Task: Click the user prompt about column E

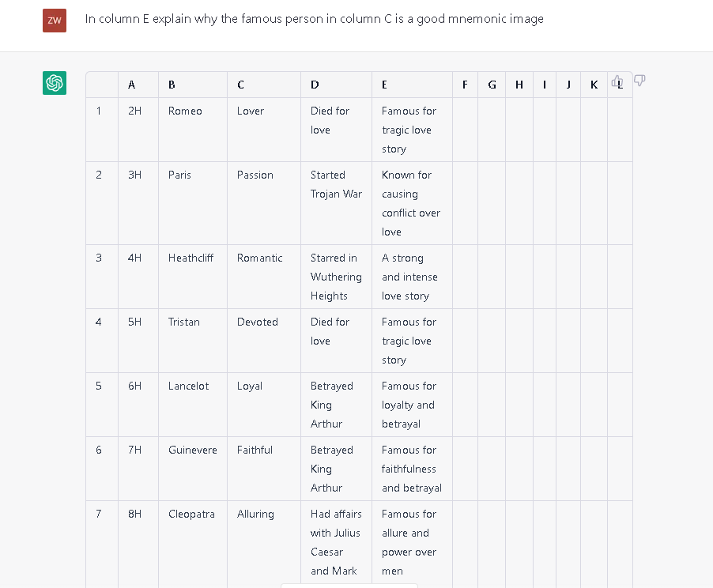Action: tap(315, 19)
